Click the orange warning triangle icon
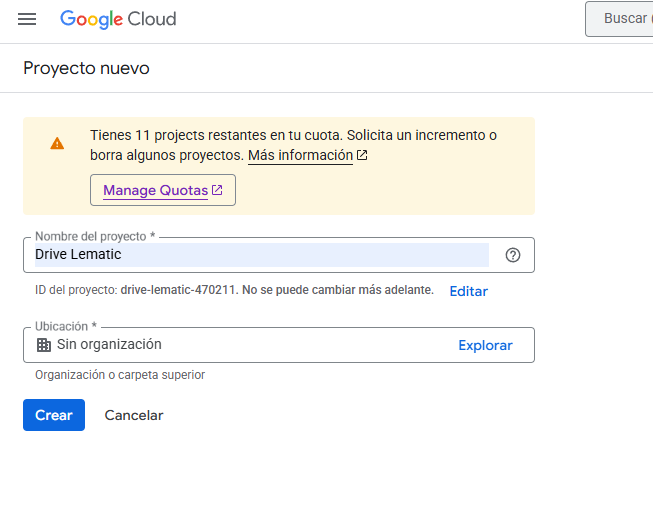This screenshot has width=653, height=510. (x=57, y=143)
